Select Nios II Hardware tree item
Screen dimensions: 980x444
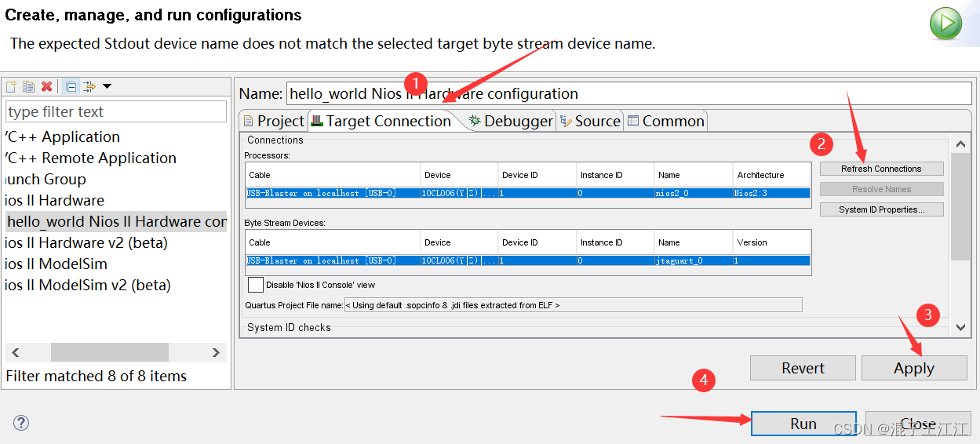[x=55, y=200]
